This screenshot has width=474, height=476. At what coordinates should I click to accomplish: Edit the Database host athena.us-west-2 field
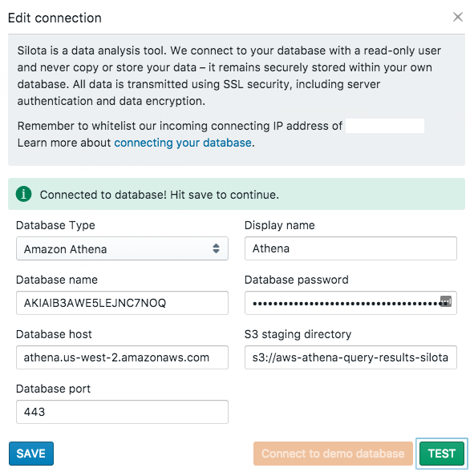pos(122,357)
